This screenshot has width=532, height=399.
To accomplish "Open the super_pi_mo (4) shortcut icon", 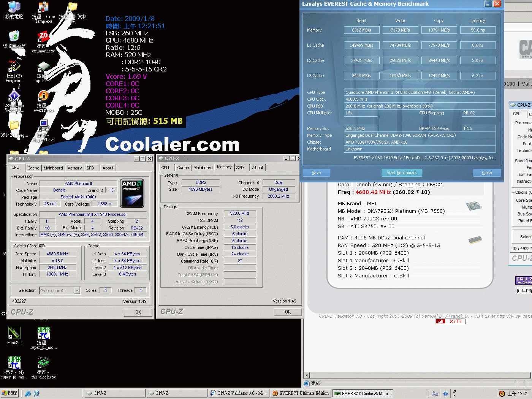I will click(14, 367).
